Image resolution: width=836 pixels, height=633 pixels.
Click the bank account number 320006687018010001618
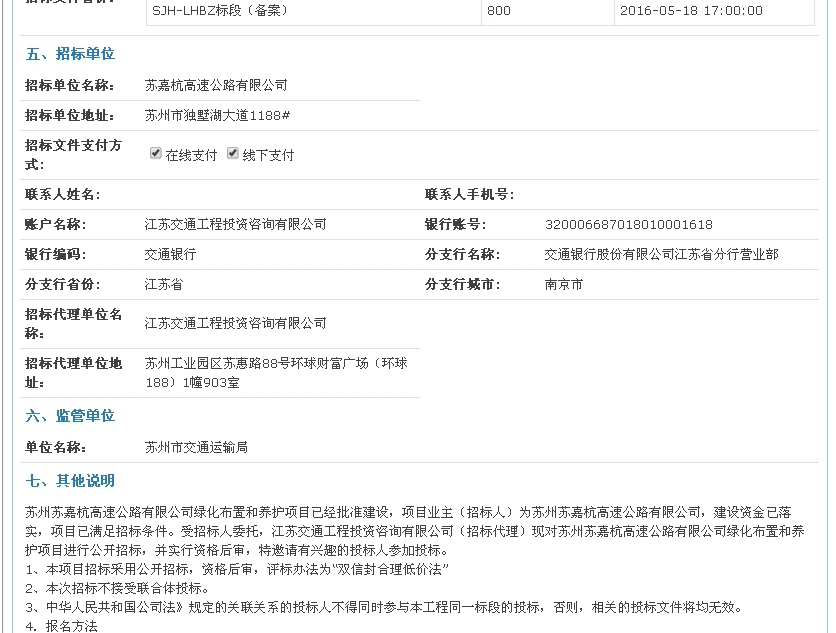[629, 225]
